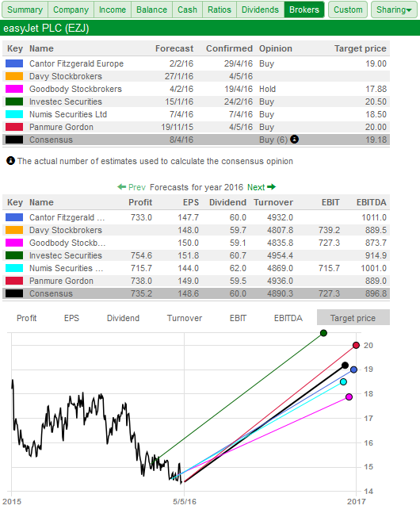Click the Next right arrow icon
Screen dimensions: 420x517
(272, 187)
